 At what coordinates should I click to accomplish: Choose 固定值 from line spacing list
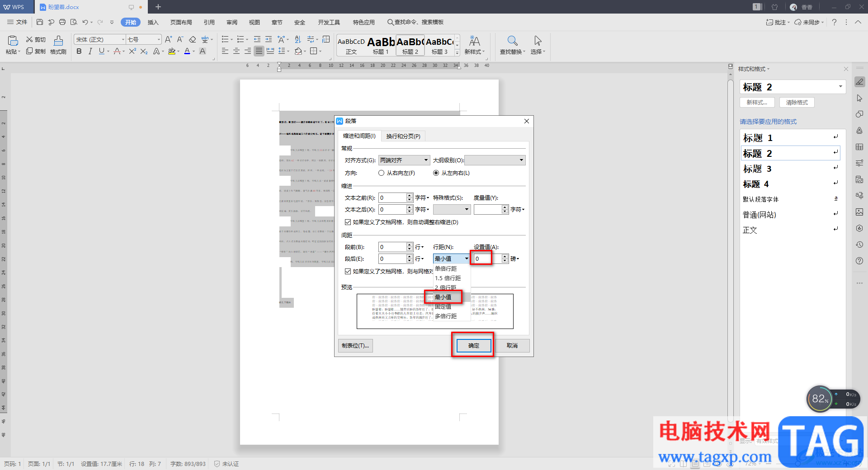443,307
